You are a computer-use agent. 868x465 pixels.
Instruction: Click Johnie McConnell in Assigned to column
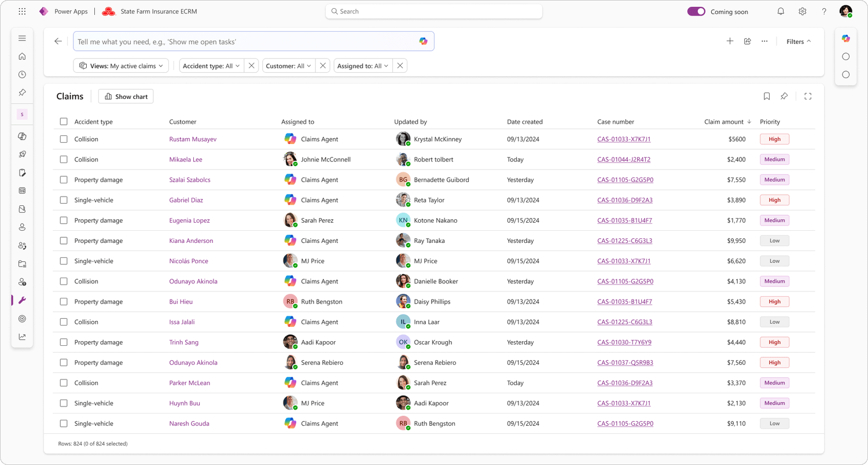(326, 159)
